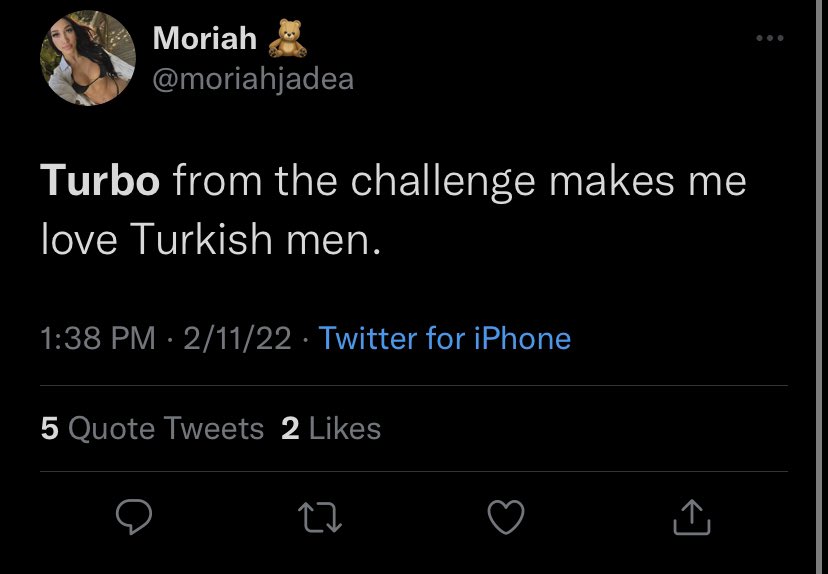
Task: Click the @moriahjadea handle
Action: [253, 80]
